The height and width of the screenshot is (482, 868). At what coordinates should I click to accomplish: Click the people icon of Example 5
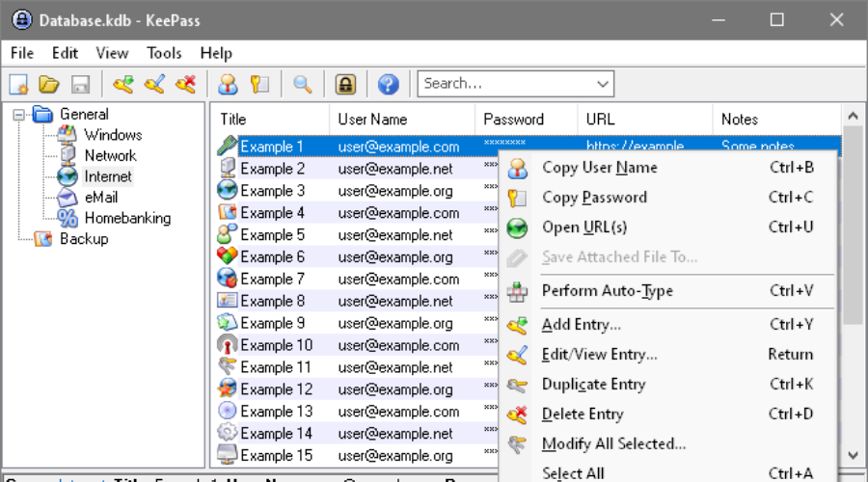(227, 234)
